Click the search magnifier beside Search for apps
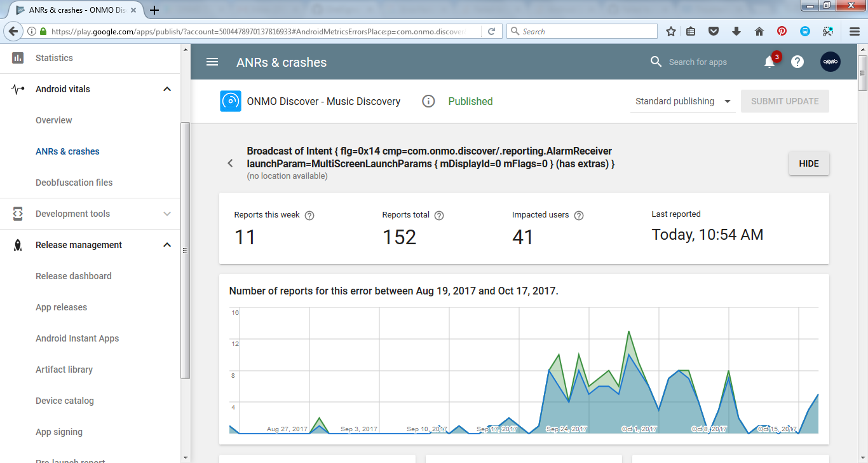This screenshot has width=868, height=463. pyautogui.click(x=656, y=62)
